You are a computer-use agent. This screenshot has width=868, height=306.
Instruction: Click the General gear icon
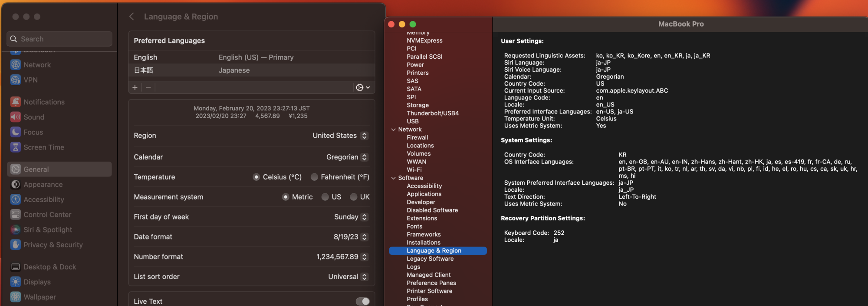click(x=16, y=169)
